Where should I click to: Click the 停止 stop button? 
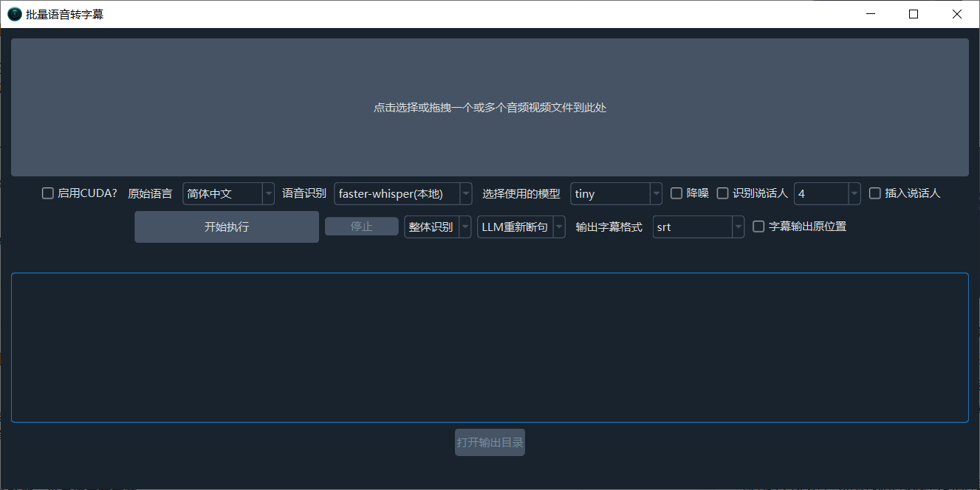[x=361, y=227]
